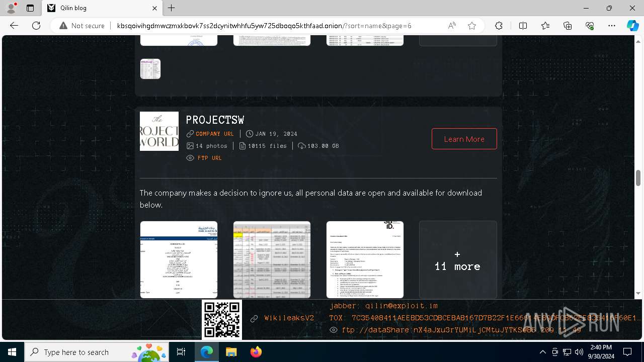Image resolution: width=644 pixels, height=362 pixels.
Task: Click the browser Back arrow
Action: click(14, 26)
